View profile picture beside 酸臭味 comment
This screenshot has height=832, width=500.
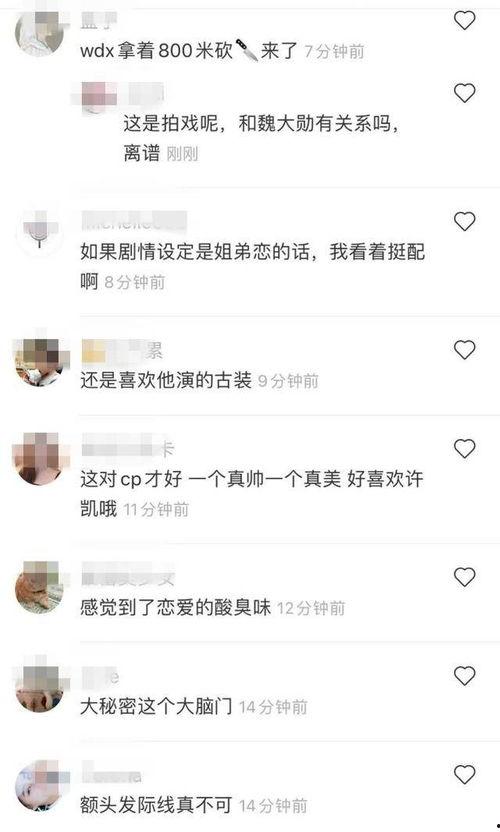40,587
